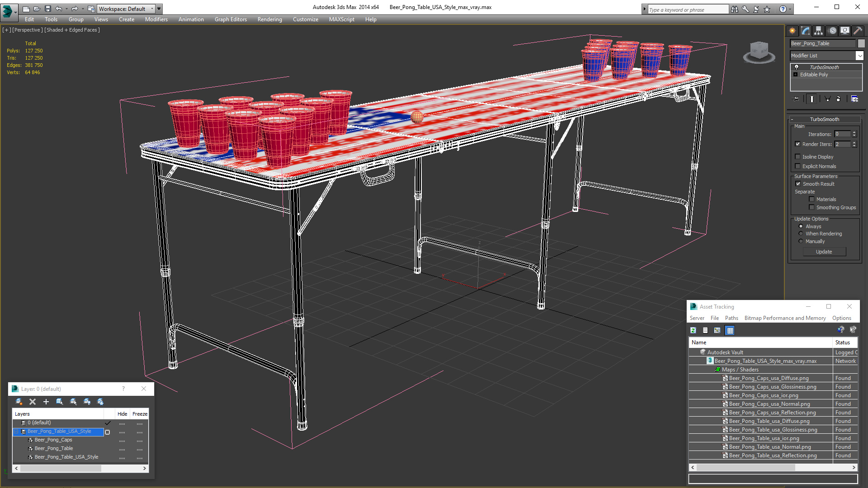Click the Create New Layer icon
The height and width of the screenshot is (488, 868).
coord(19,402)
